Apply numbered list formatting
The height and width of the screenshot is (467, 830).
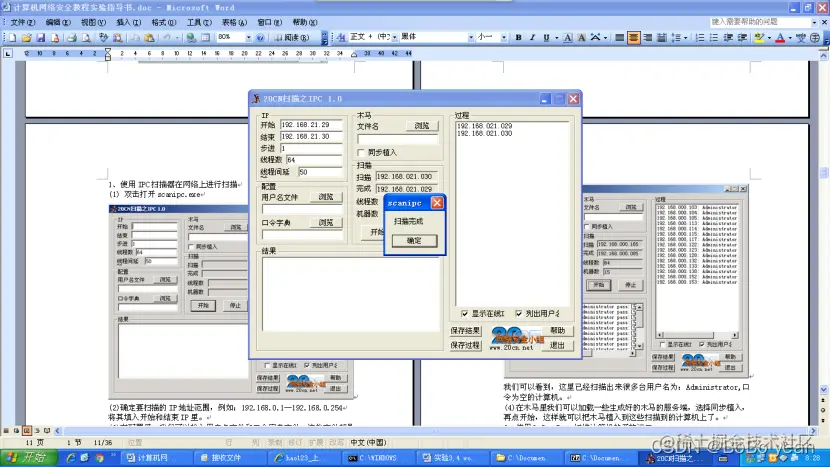point(700,37)
